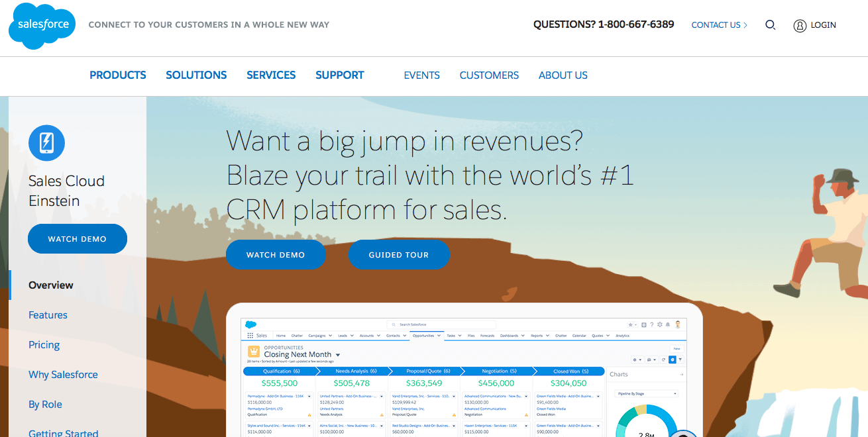868x437 pixels.
Task: Open site search with the magnifier icon
Action: pos(770,25)
